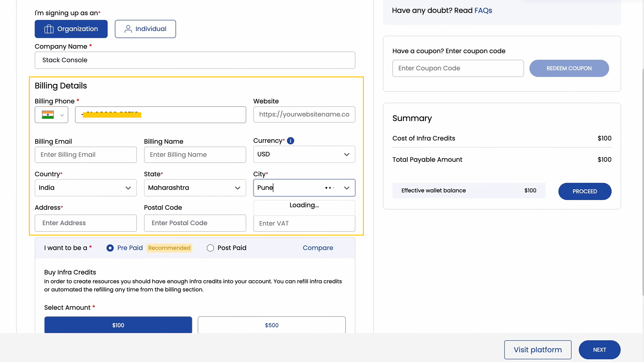Click the person icon beside Individual
This screenshot has height=362, width=644.
pyautogui.click(x=128, y=29)
